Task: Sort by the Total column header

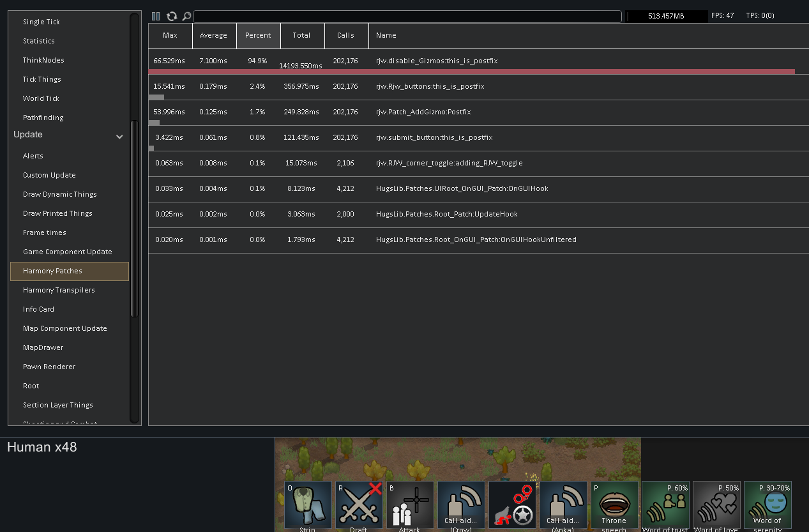Action: [302, 36]
